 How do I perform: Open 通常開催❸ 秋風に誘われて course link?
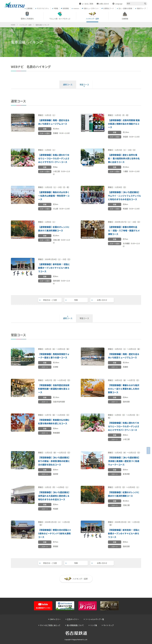54,158
